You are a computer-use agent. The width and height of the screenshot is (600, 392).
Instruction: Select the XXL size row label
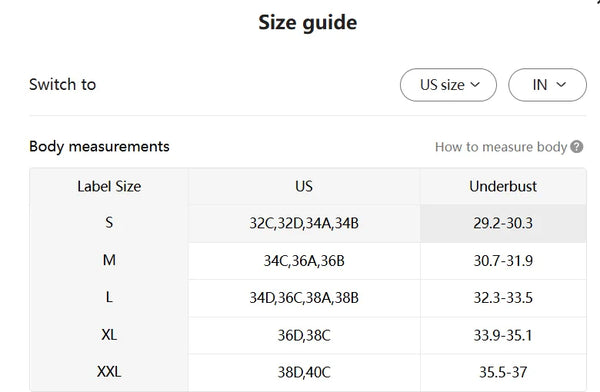tap(109, 372)
